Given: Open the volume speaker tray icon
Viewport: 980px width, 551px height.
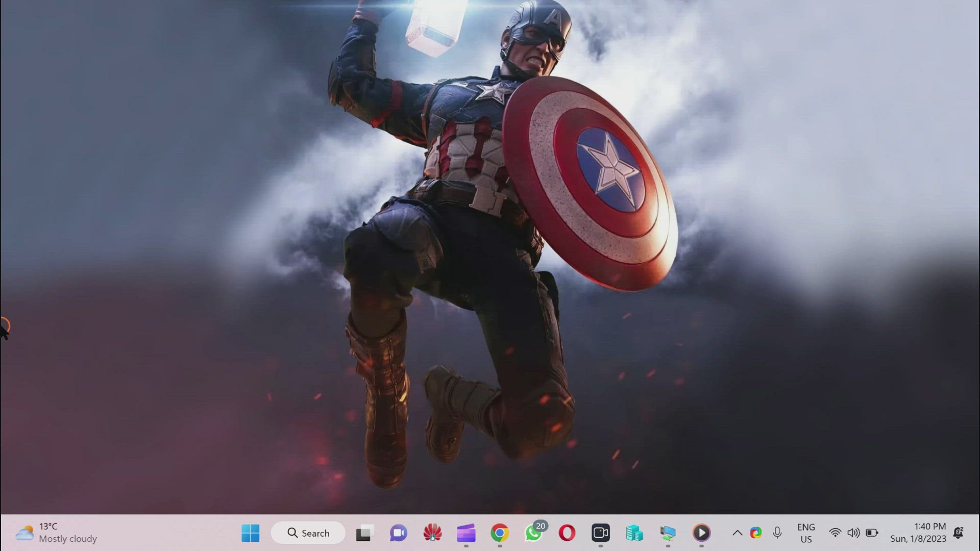Looking at the screenshot, I should [853, 533].
